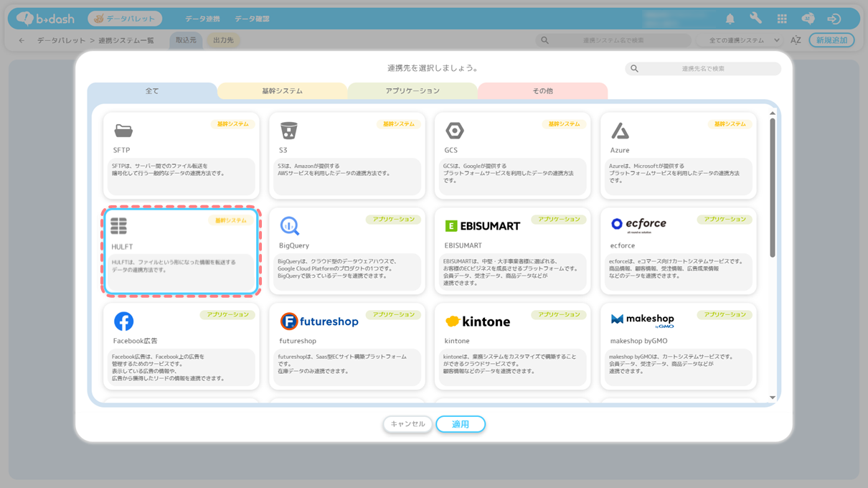Click the アプリケーション badge on the BigQuery card
The height and width of the screenshot is (488, 868).
(x=393, y=220)
